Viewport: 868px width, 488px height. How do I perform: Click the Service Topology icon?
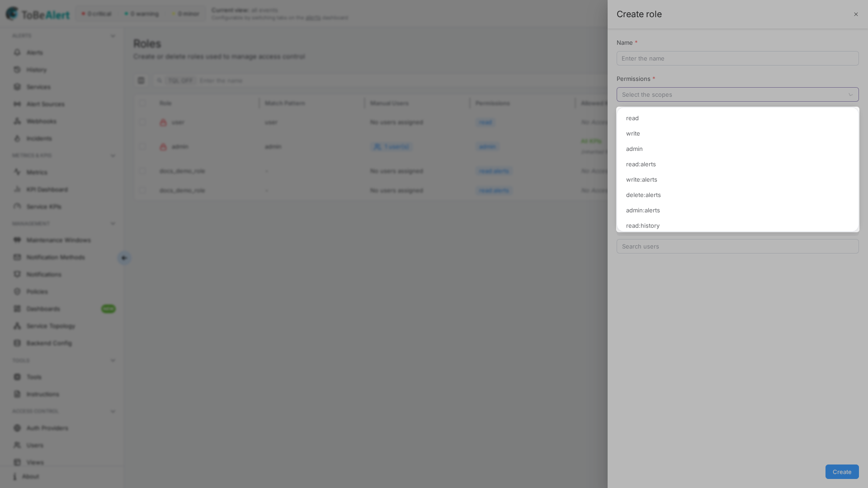tap(17, 326)
